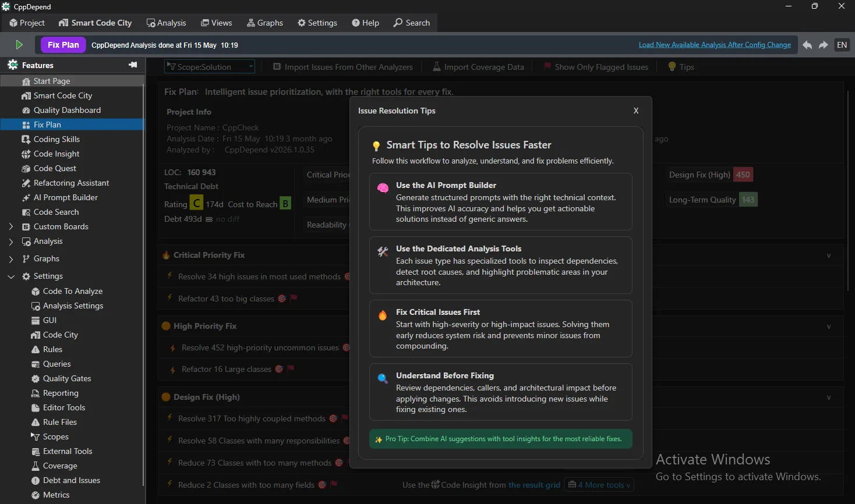Click the Reporting icon under Settings
The width and height of the screenshot is (855, 504).
click(x=36, y=393)
